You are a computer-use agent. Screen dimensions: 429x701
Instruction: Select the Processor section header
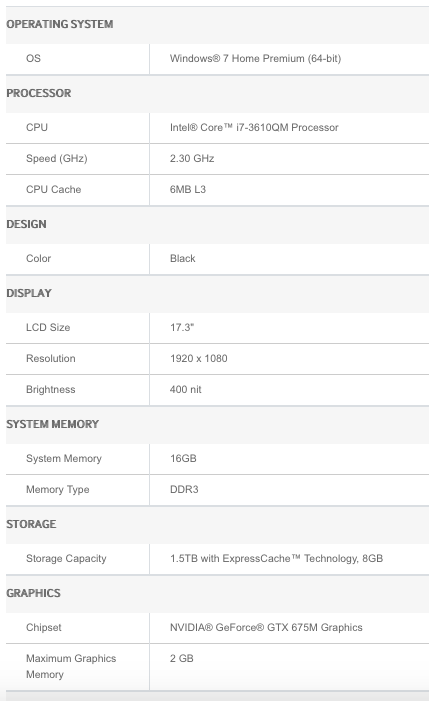(38, 93)
